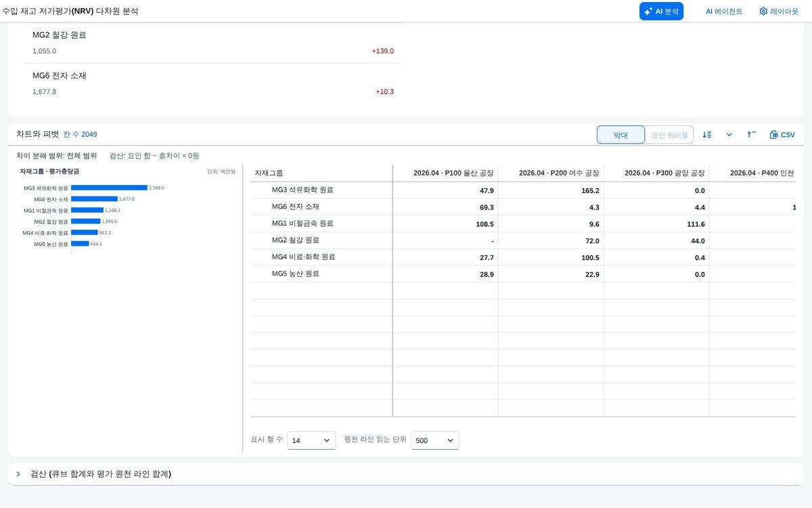
Task: Open 레이아웃 settings
Action: click(x=778, y=12)
